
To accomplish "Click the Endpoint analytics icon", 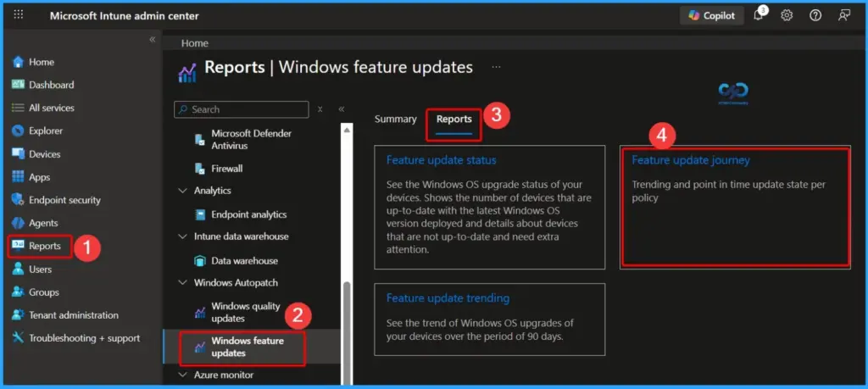I will (x=200, y=214).
